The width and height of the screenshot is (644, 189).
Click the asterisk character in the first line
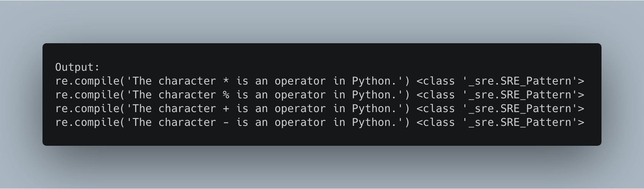pos(226,81)
